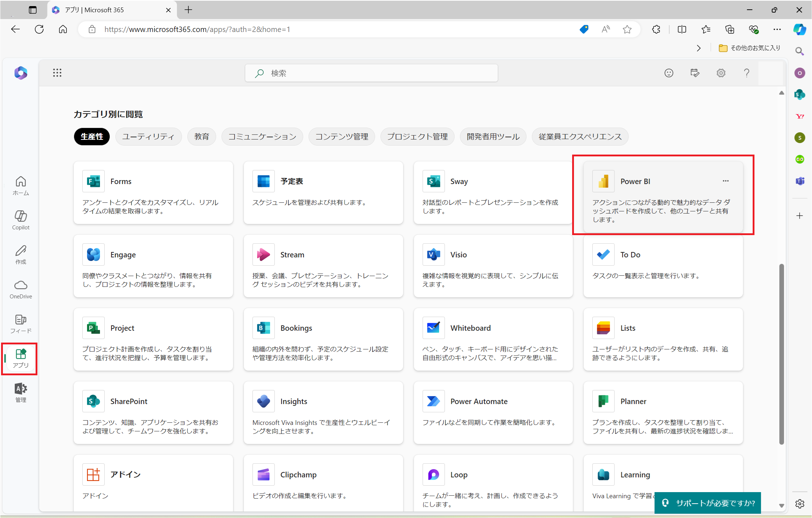Select the 開発者用ツール category chip
812x518 pixels.
click(493, 137)
